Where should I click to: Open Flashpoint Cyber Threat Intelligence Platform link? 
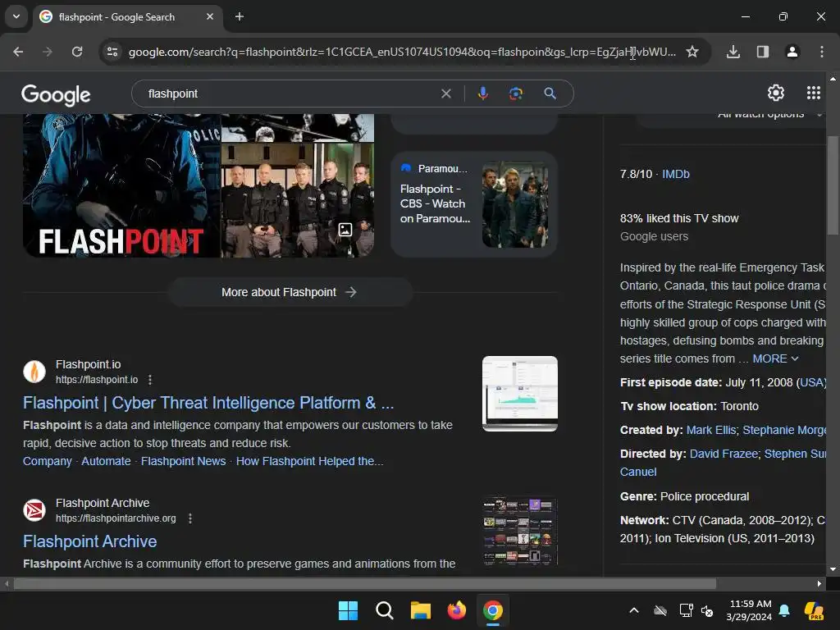pos(208,403)
